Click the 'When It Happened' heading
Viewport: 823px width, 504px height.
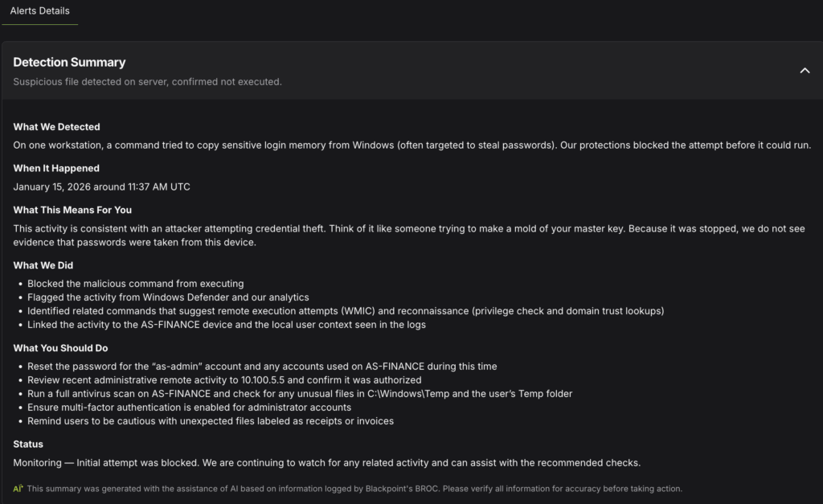coord(56,169)
